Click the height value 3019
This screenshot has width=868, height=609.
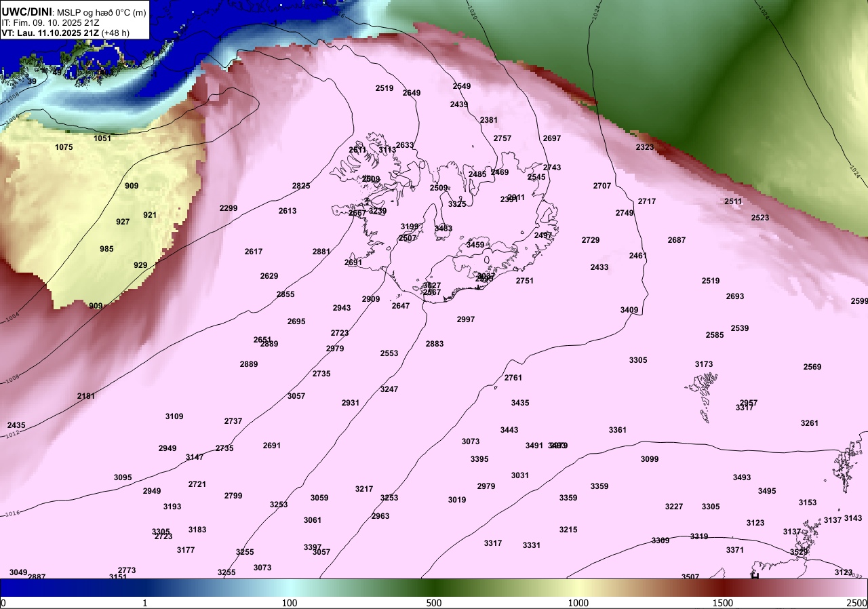pos(457,500)
